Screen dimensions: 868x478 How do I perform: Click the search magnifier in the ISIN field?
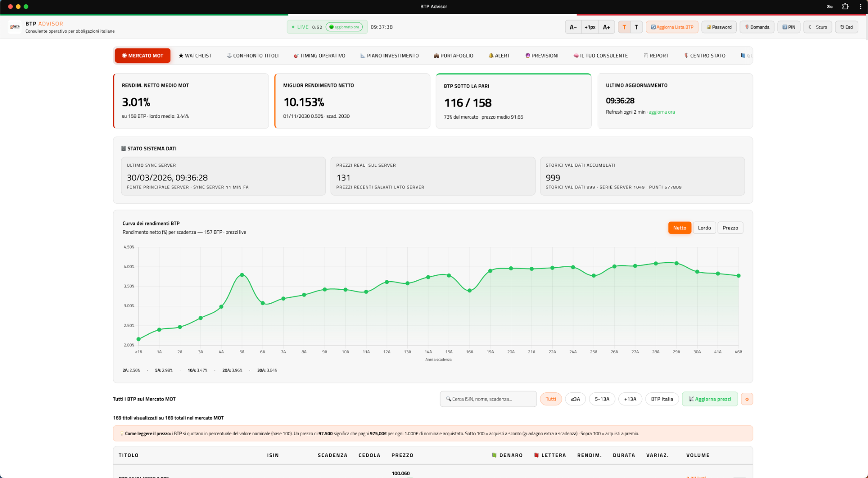point(448,399)
